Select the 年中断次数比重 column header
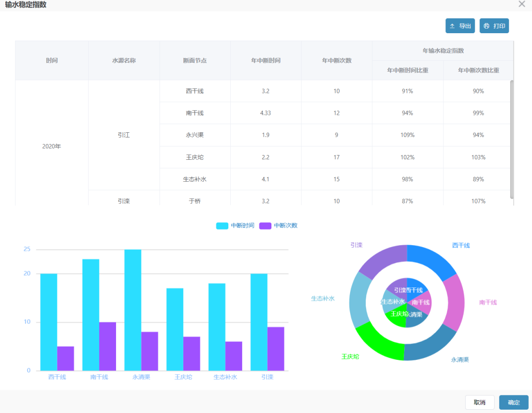The image size is (532, 413). (x=478, y=70)
